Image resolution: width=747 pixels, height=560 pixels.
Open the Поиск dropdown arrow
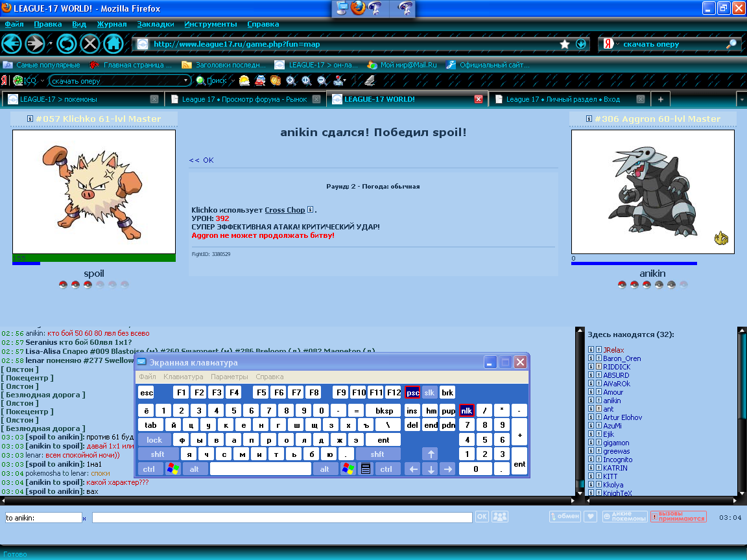click(233, 80)
